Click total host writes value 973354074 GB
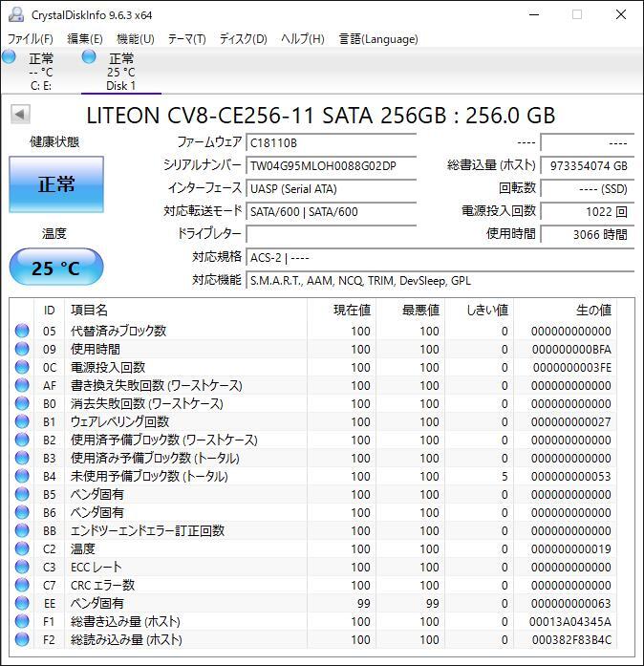Screen dimensions: 644x666 click(x=587, y=165)
